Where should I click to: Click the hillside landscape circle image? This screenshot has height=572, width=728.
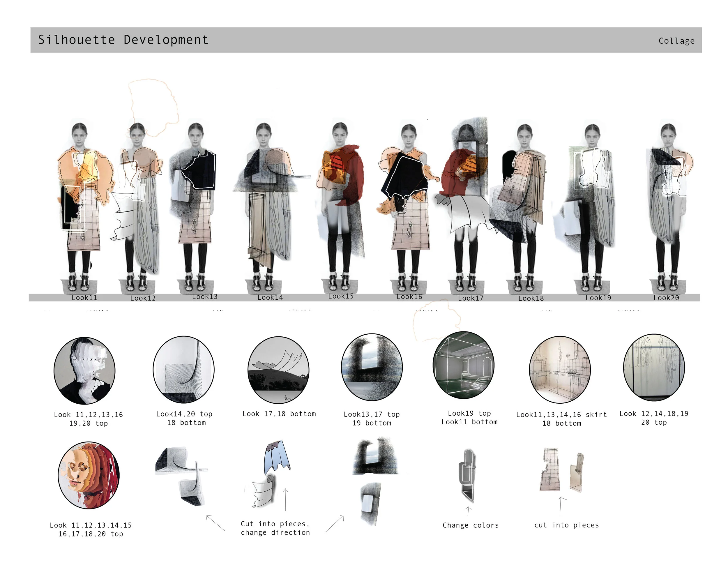pyautogui.click(x=278, y=370)
